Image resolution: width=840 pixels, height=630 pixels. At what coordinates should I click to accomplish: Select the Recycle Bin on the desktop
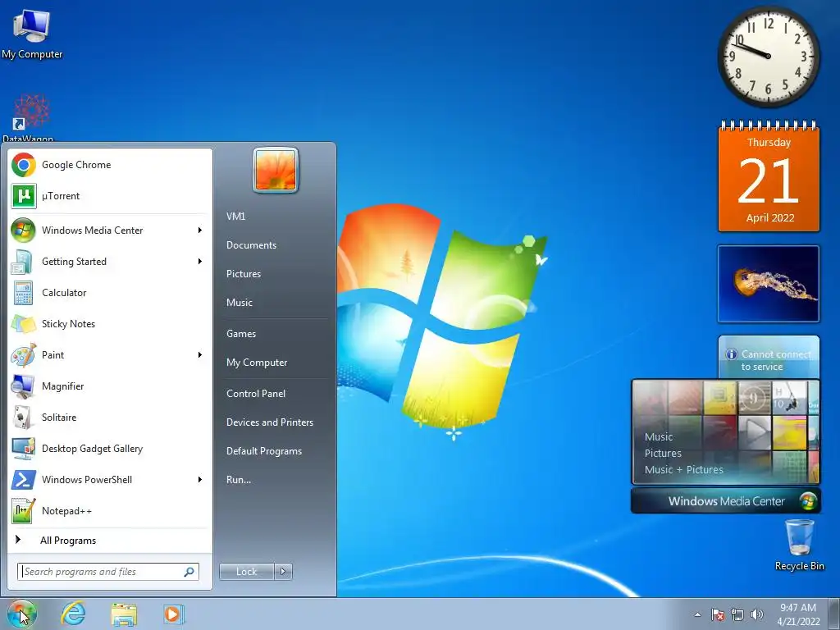799,545
